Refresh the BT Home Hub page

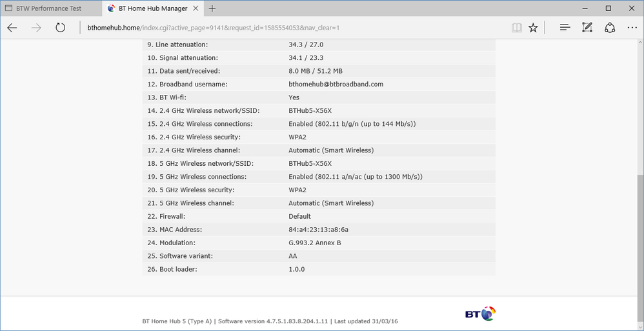(61, 28)
